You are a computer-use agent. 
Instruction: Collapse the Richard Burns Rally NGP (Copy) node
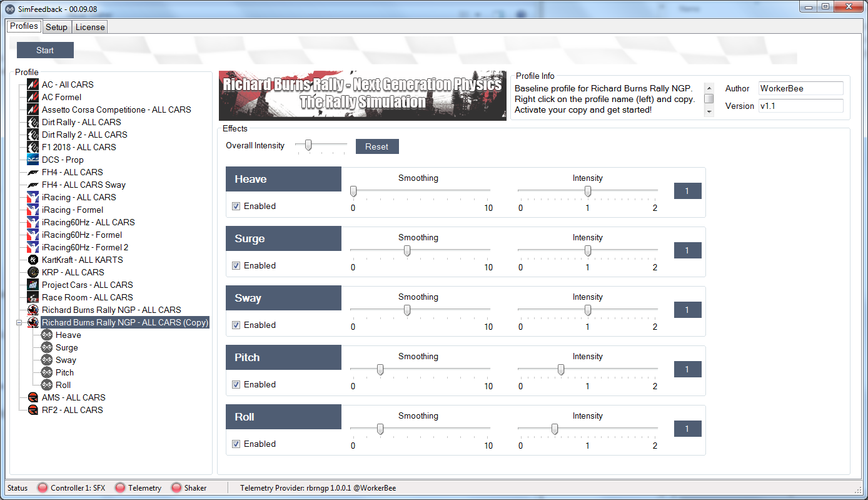(x=19, y=322)
